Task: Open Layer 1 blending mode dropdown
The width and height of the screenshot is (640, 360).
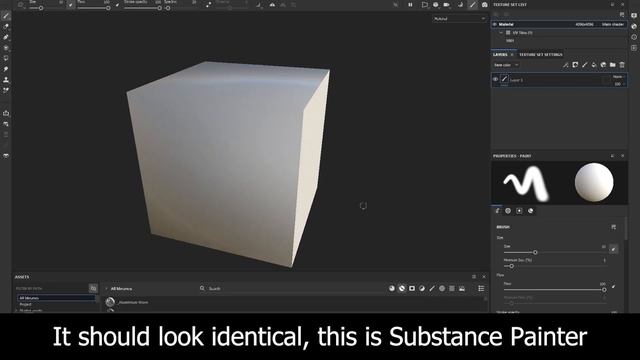Action: (x=619, y=76)
